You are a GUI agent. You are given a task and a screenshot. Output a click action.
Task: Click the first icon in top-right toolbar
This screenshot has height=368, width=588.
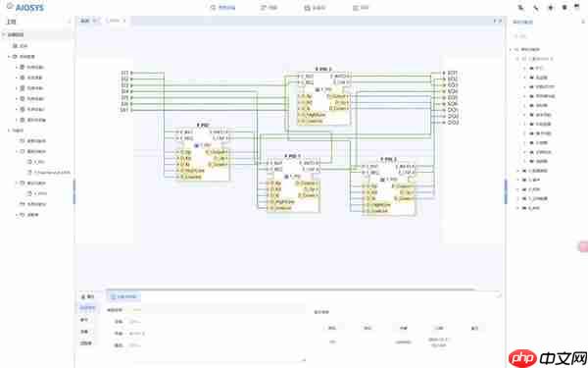[x=521, y=8]
